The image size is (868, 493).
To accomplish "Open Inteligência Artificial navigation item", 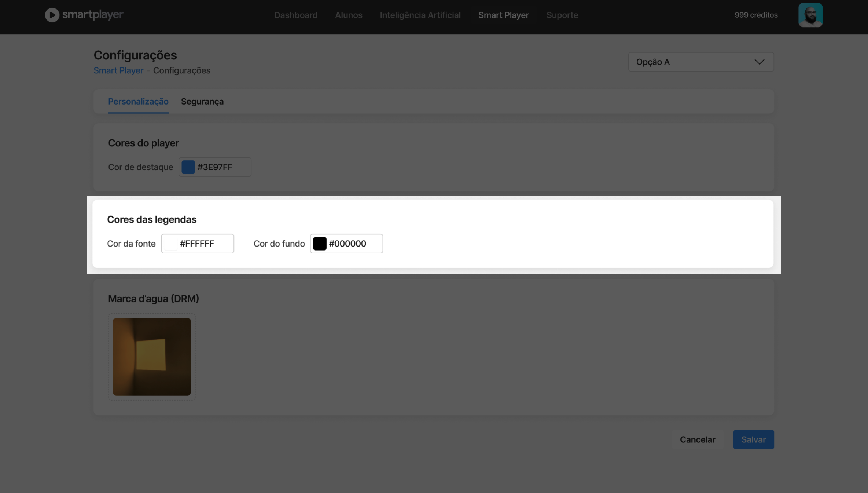I will pyautogui.click(x=420, y=15).
